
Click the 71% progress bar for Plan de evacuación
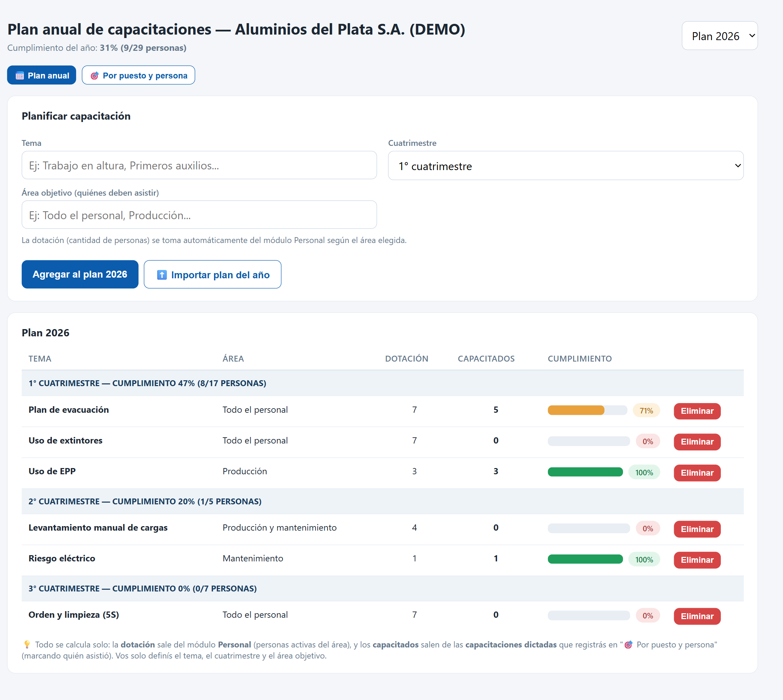click(587, 410)
